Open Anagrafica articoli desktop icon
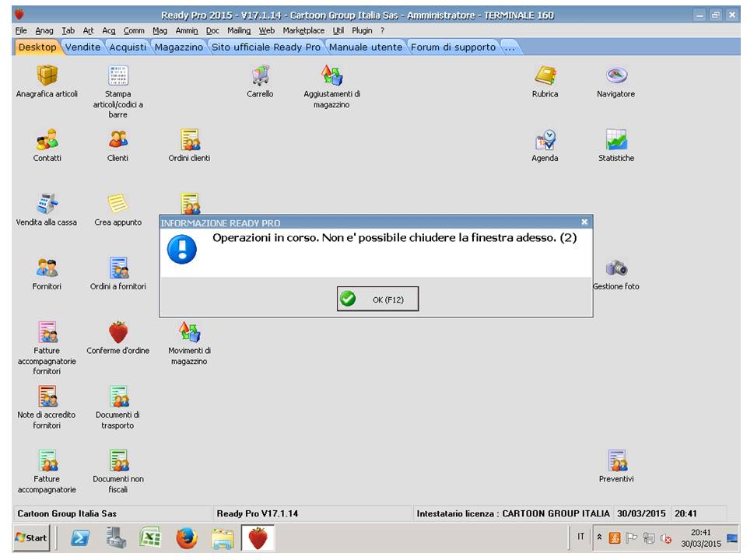 pos(47,75)
